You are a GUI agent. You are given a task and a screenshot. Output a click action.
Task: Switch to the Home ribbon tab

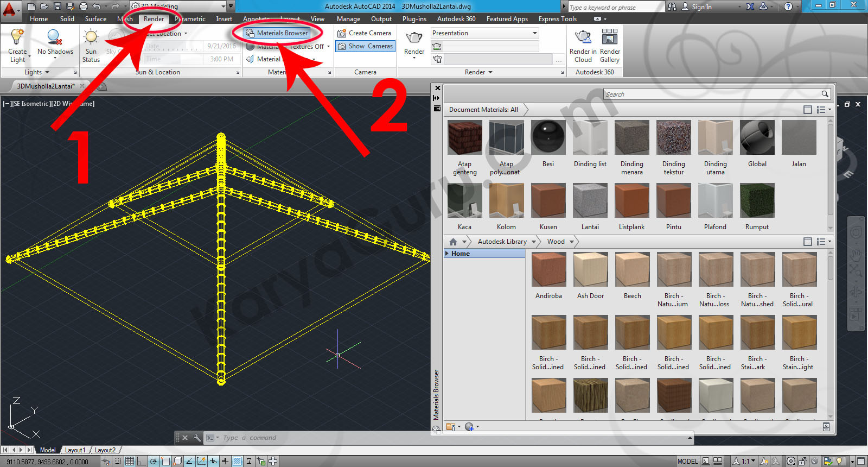[x=39, y=19]
